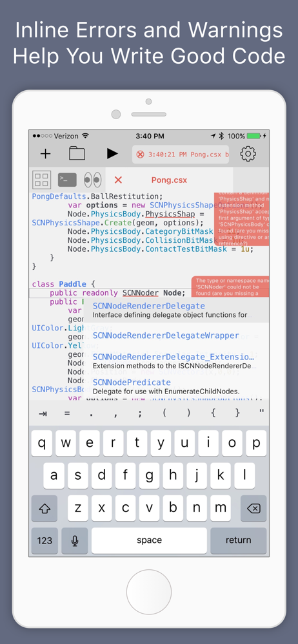This screenshot has height=644, width=298.
Task: Open the terminal console icon
Action: pyautogui.click(x=67, y=180)
